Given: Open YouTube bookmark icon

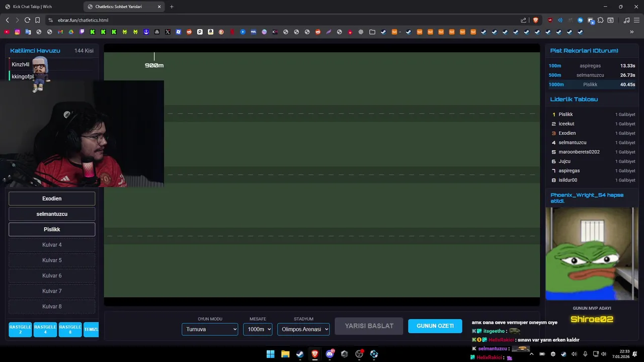Looking at the screenshot, I should (7, 32).
